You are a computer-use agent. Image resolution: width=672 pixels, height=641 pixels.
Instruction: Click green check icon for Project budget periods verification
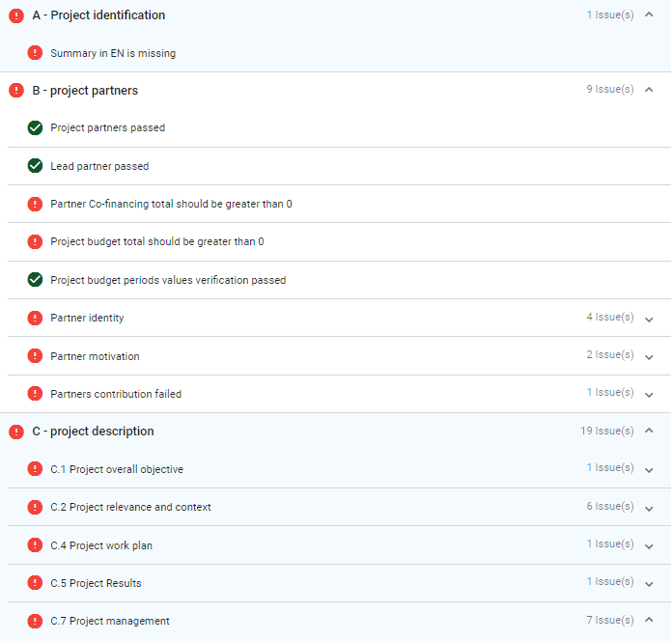[35, 280]
